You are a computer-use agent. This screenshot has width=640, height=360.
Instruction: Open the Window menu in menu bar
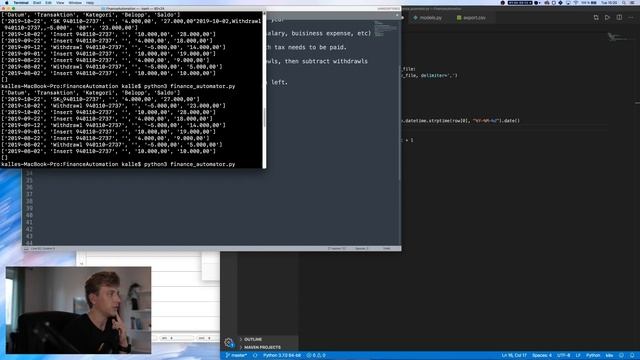click(x=75, y=2)
